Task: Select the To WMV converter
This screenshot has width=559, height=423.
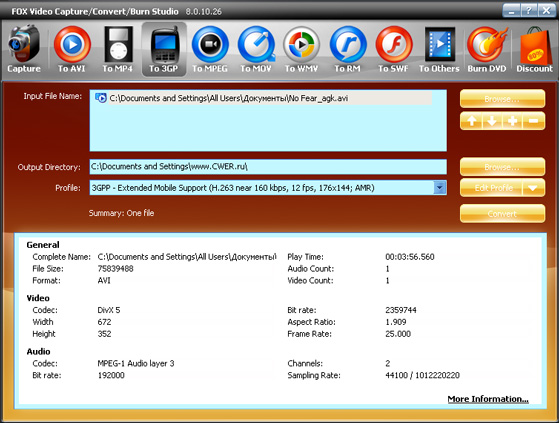Action: [x=301, y=49]
